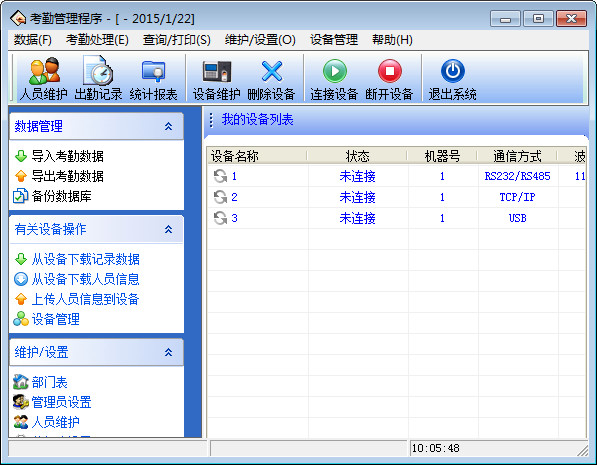Select the 从设备下载人员信息 icon
This screenshot has height=465, width=597.
click(x=21, y=279)
